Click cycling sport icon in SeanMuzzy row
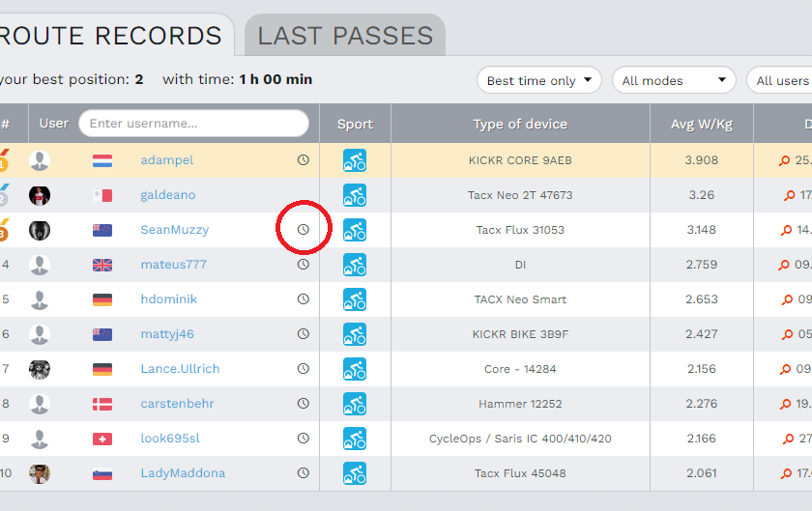 tap(355, 230)
